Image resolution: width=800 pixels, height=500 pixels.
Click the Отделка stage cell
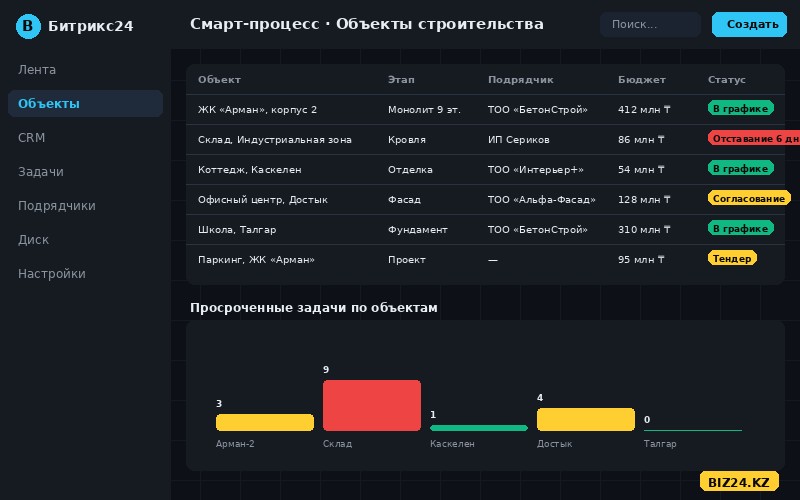click(x=410, y=170)
